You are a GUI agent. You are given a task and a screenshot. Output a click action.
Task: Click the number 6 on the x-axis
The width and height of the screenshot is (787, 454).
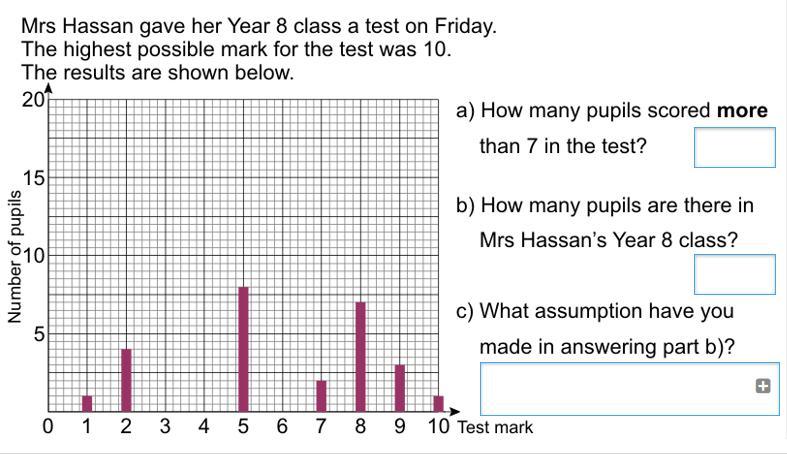pyautogui.click(x=282, y=428)
